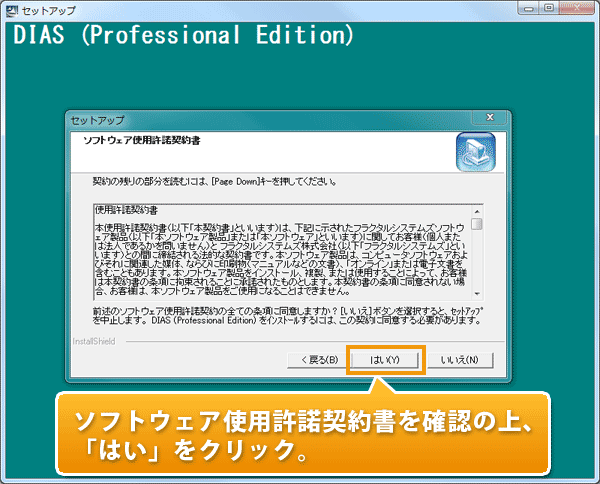Click the license scrollbar down arrow
Screen dimensions: 600x484
tap(477, 294)
